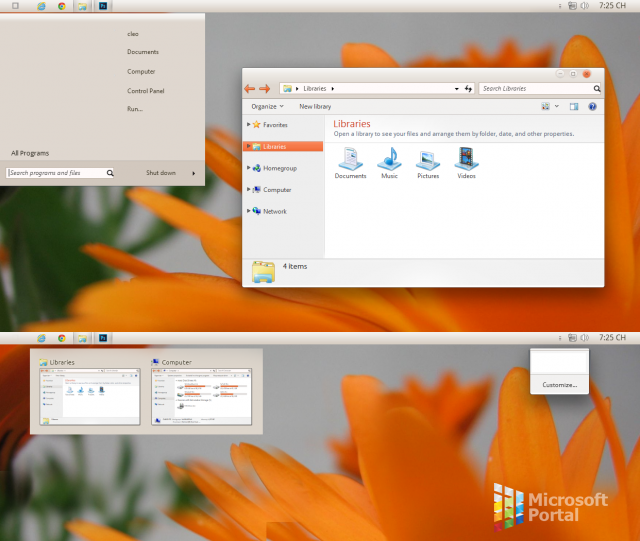Expand the Homegroup tree node arrow
Viewport: 640px width, 541px height.
coord(249,167)
